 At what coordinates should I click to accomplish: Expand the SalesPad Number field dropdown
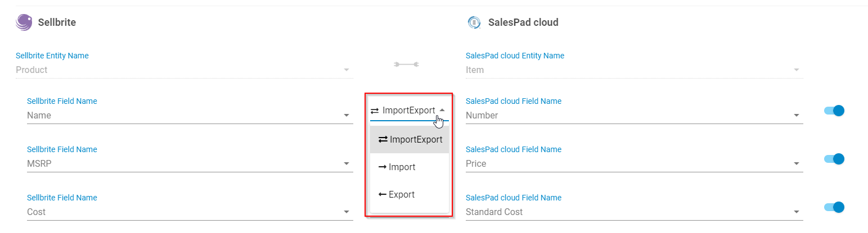coord(633,116)
